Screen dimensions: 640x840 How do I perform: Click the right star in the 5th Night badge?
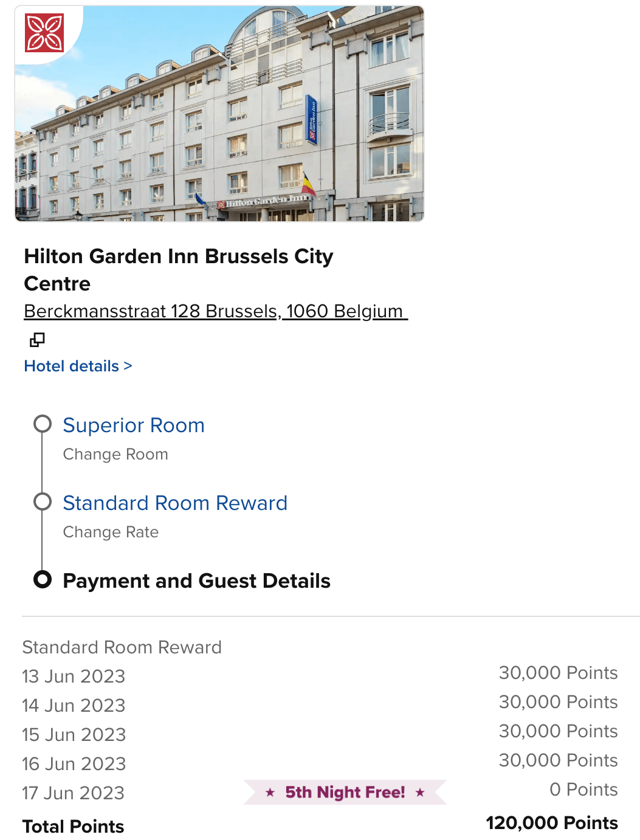(420, 793)
